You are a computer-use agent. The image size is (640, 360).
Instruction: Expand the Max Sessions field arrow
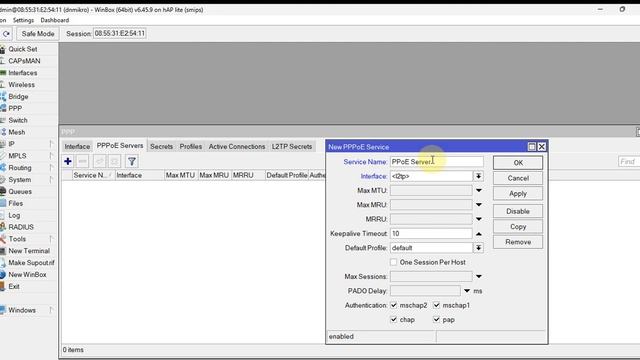click(x=479, y=276)
